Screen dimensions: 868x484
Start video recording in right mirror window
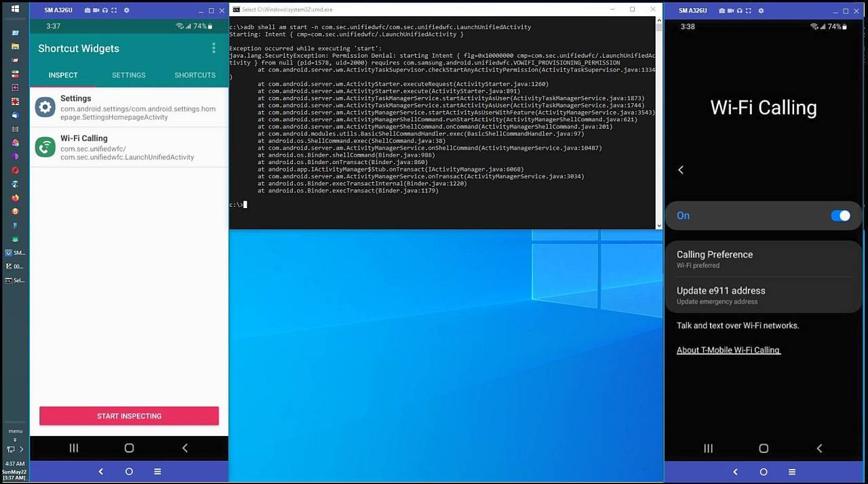[x=731, y=11]
